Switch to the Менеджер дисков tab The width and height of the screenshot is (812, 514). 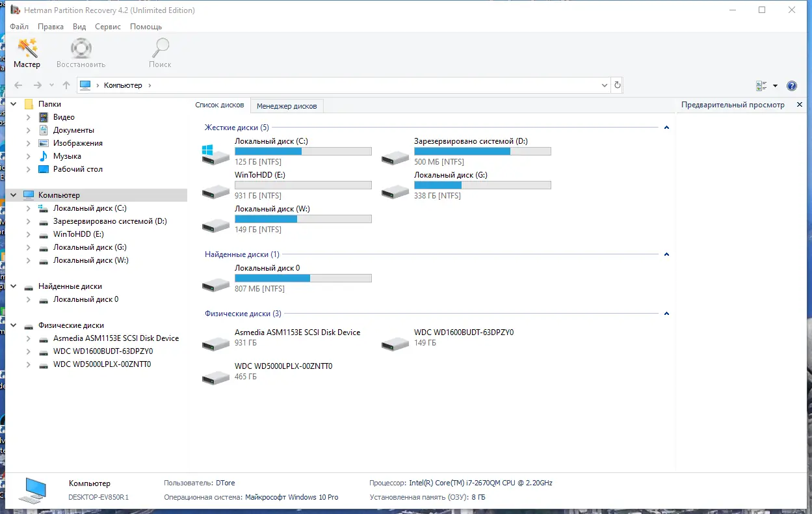tap(287, 105)
